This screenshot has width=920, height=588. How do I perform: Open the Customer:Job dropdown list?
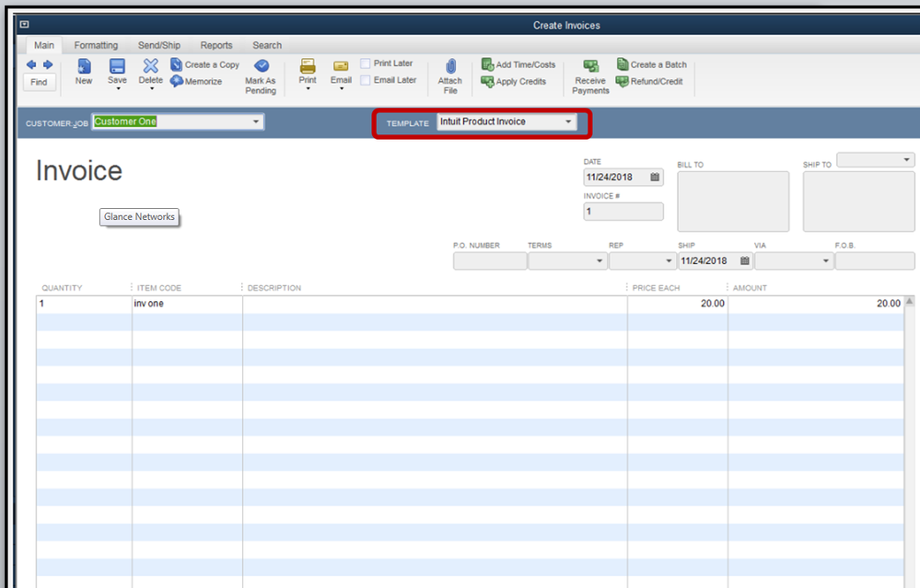[255, 122]
